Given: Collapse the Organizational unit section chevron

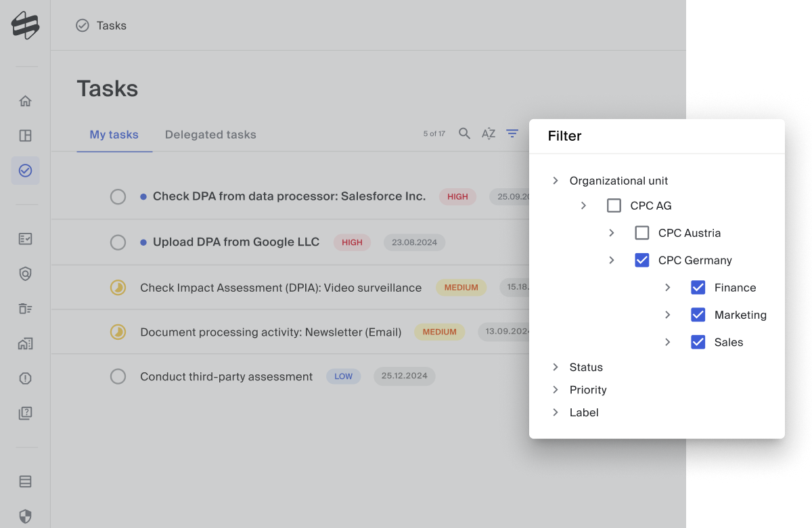Looking at the screenshot, I should tap(556, 180).
